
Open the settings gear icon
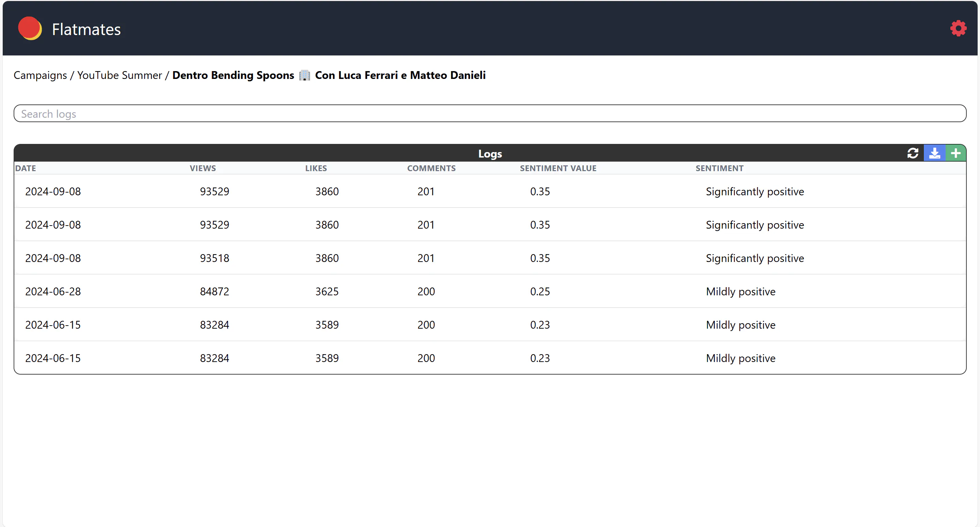coord(958,29)
